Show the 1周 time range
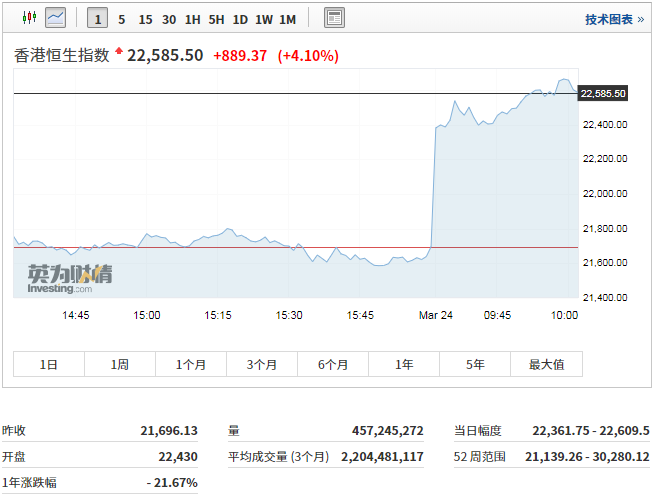Screen dimensions: 660x496 click(120, 365)
